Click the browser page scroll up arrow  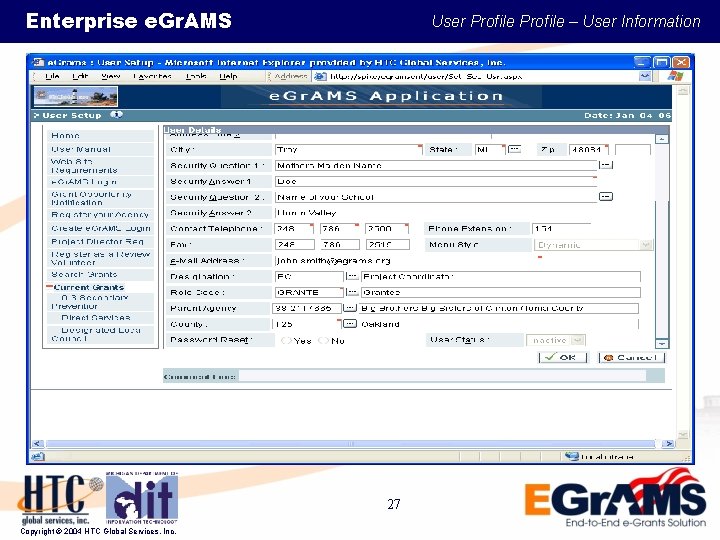coord(683,91)
